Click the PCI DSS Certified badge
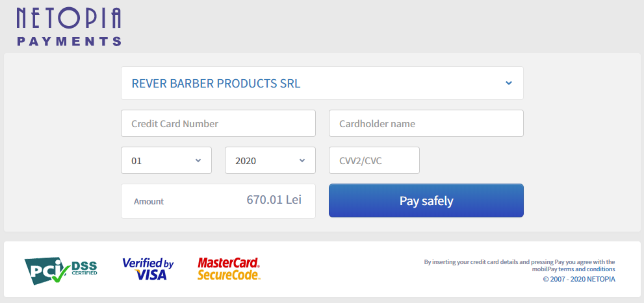 (60, 269)
